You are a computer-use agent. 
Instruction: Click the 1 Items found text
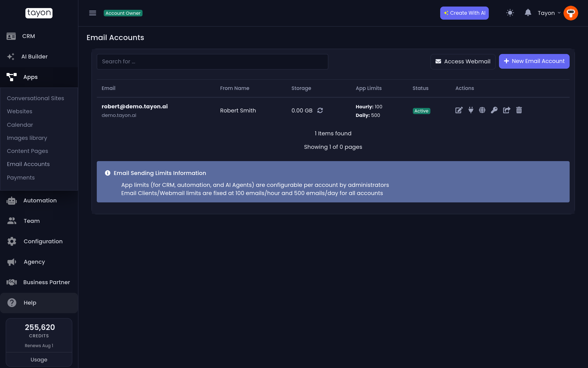click(x=333, y=133)
